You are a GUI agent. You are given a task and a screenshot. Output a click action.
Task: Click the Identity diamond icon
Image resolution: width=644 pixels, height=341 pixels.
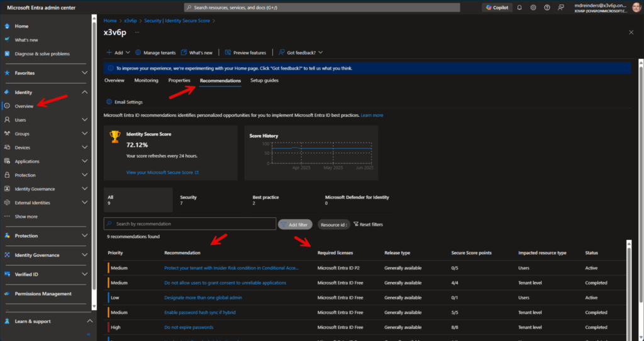pos(7,92)
